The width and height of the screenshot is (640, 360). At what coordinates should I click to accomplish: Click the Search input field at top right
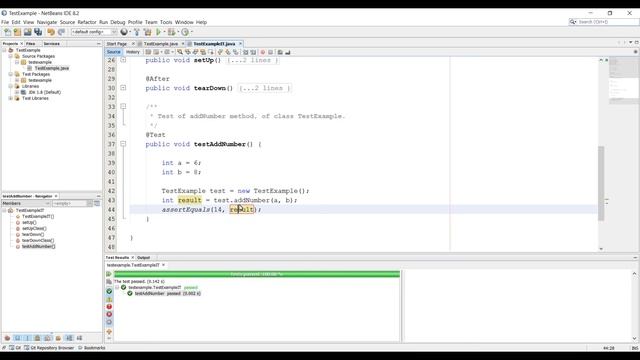[x=608, y=22]
